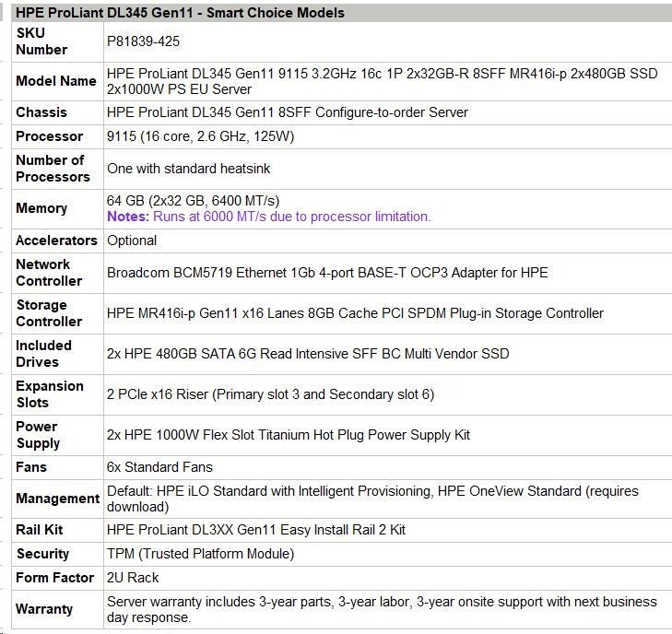
Task: Select the SKU Number row label
Action: coord(41,41)
